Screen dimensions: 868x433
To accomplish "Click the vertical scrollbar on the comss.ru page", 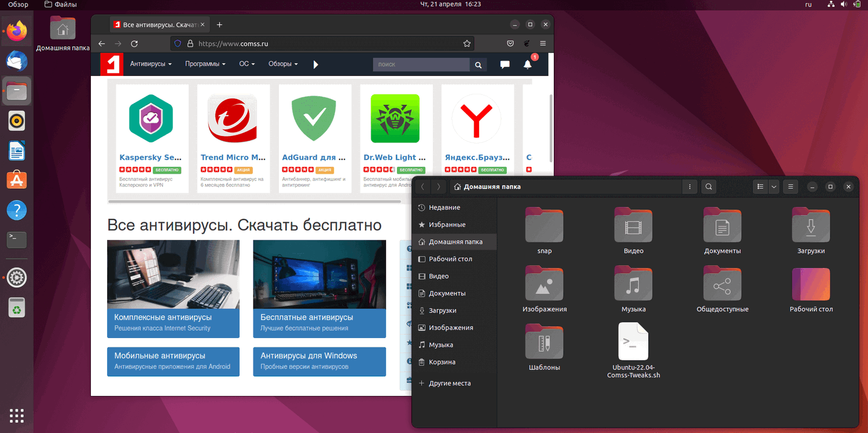I will [x=551, y=129].
